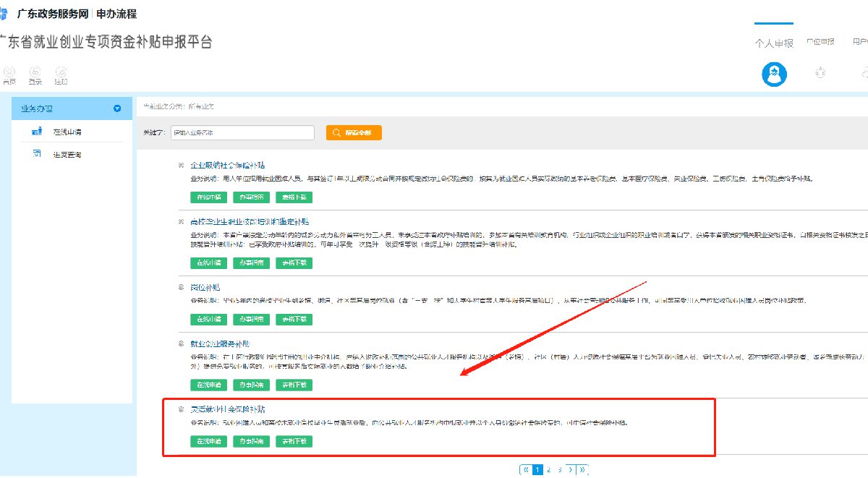Viewport: 868px width, 478px height.
Task: Go to the last page of results
Action: (x=582, y=469)
